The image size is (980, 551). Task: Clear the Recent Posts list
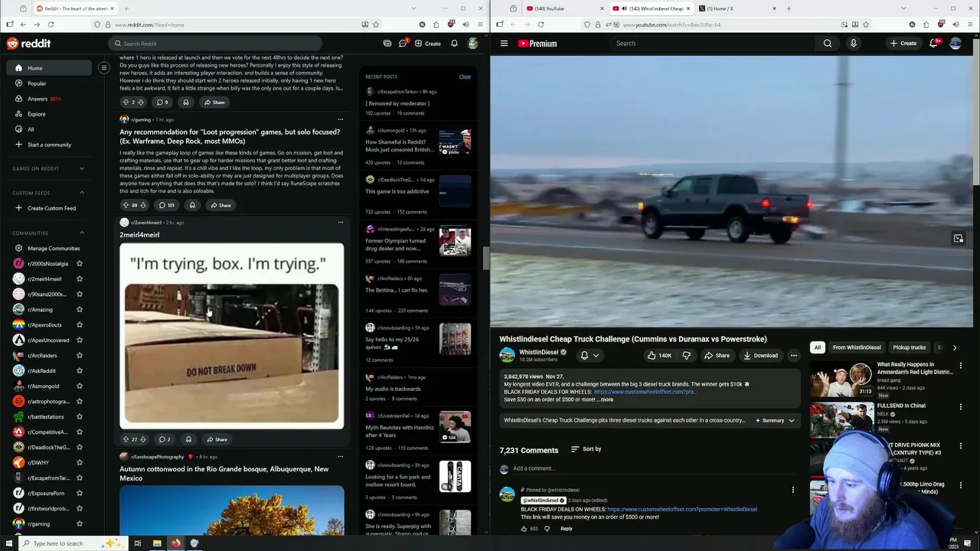[465, 77]
